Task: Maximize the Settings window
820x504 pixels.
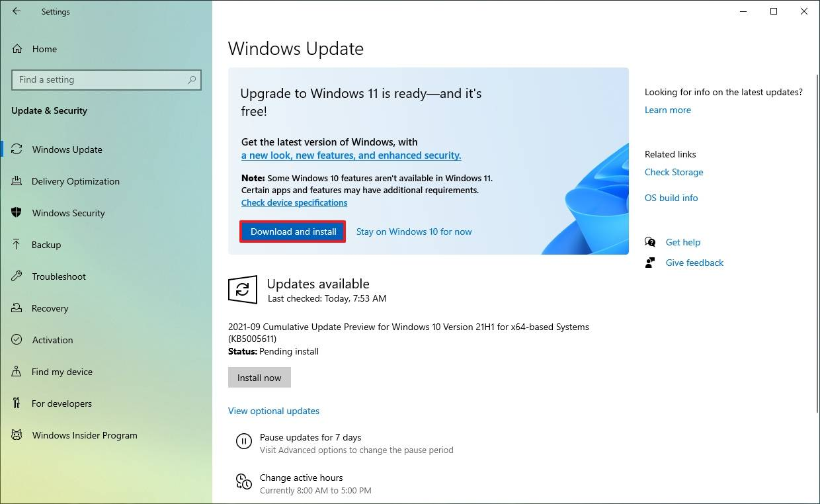Action: coord(774,11)
